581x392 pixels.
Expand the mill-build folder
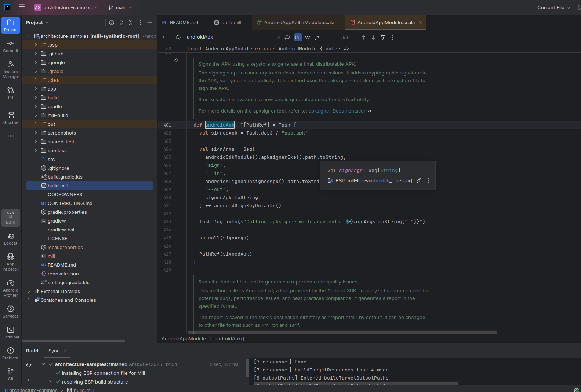click(x=36, y=115)
